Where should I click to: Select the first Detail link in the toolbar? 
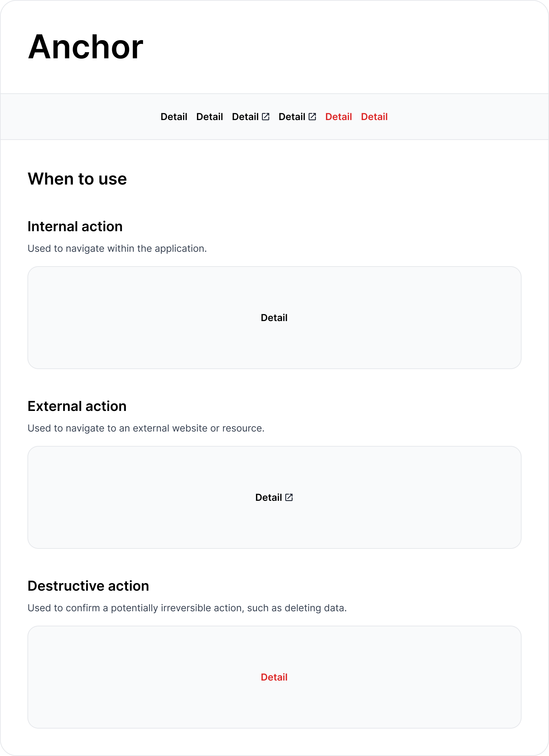(x=174, y=117)
